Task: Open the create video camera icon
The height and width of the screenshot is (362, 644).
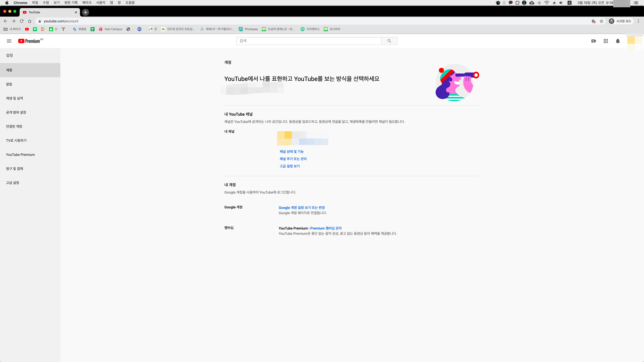Action: 594,41
